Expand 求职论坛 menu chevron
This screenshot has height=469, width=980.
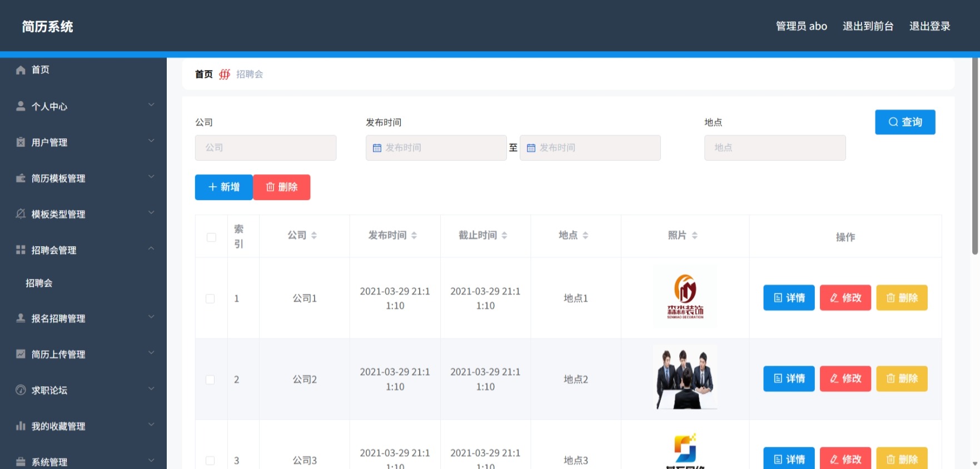pos(151,388)
